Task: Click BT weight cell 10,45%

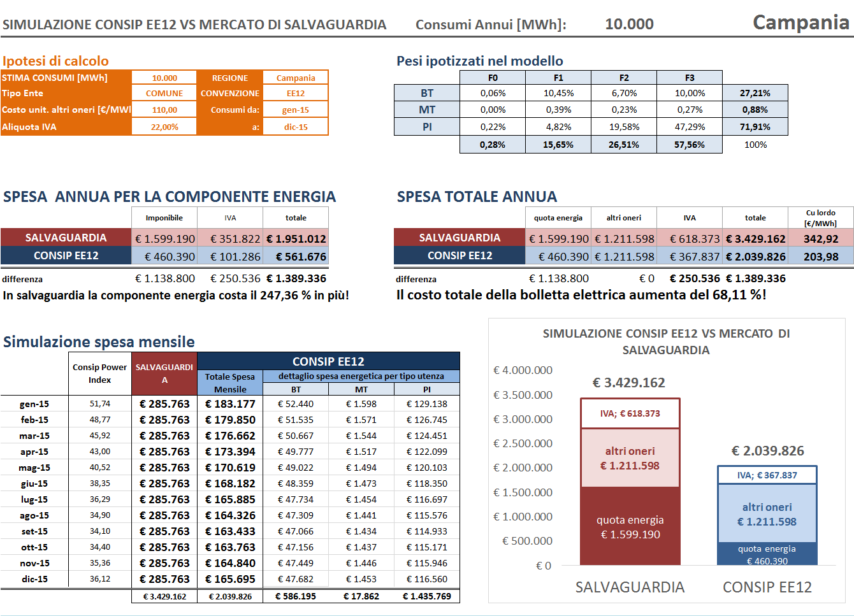Action: 558,93
